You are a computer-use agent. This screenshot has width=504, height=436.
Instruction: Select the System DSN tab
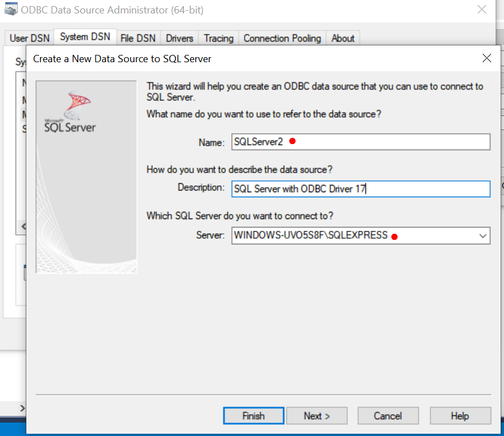click(85, 37)
